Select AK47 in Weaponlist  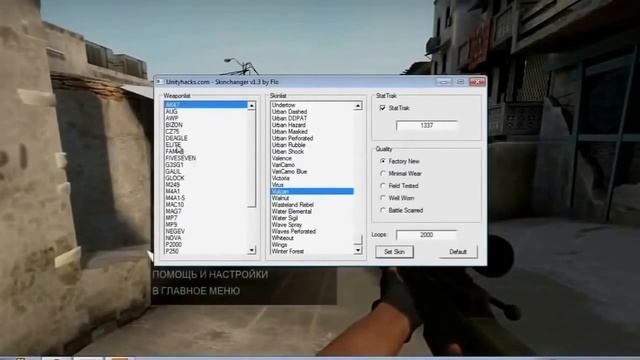pos(206,105)
